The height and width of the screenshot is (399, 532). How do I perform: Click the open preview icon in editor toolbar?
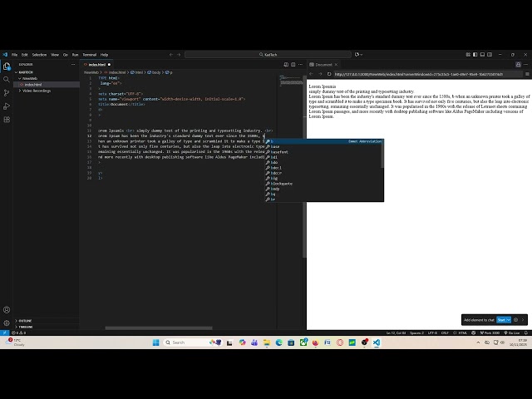(x=286, y=65)
